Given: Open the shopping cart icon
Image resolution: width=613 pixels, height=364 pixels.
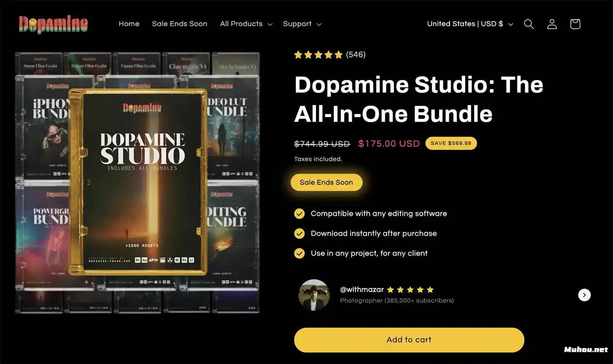Looking at the screenshot, I should click(575, 24).
